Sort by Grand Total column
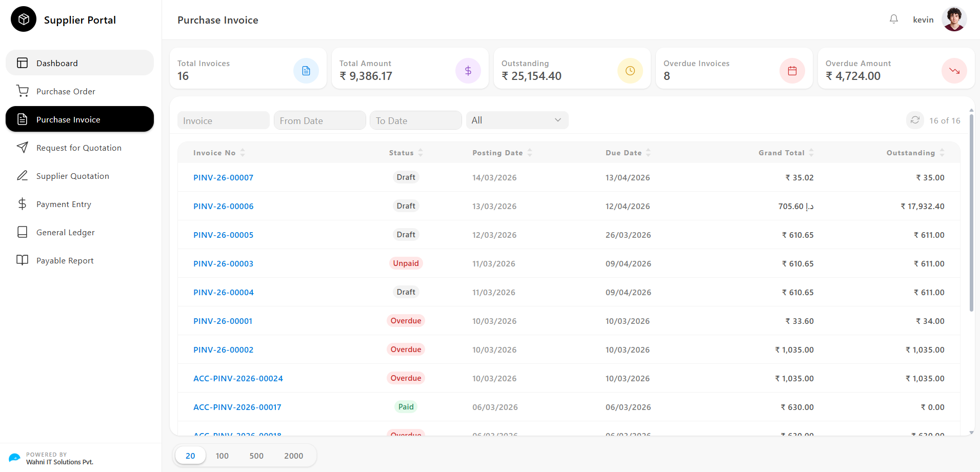Viewport: 980px width, 472px height. [x=811, y=153]
